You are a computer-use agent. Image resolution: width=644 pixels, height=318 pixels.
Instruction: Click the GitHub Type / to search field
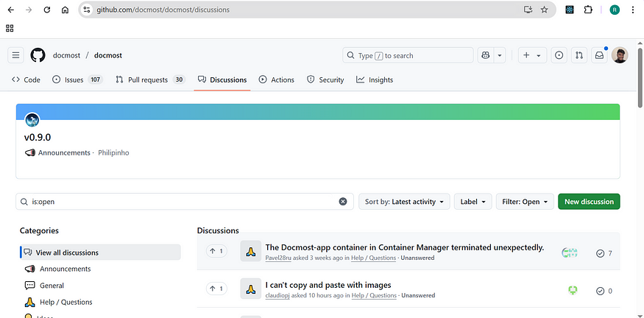tap(408, 55)
